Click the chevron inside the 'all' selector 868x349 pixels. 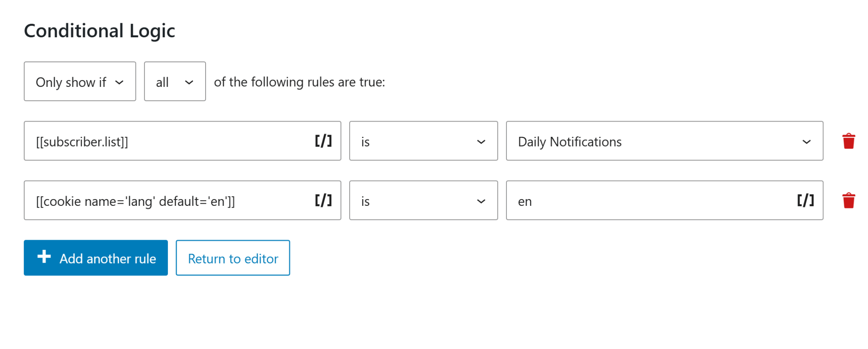click(189, 82)
